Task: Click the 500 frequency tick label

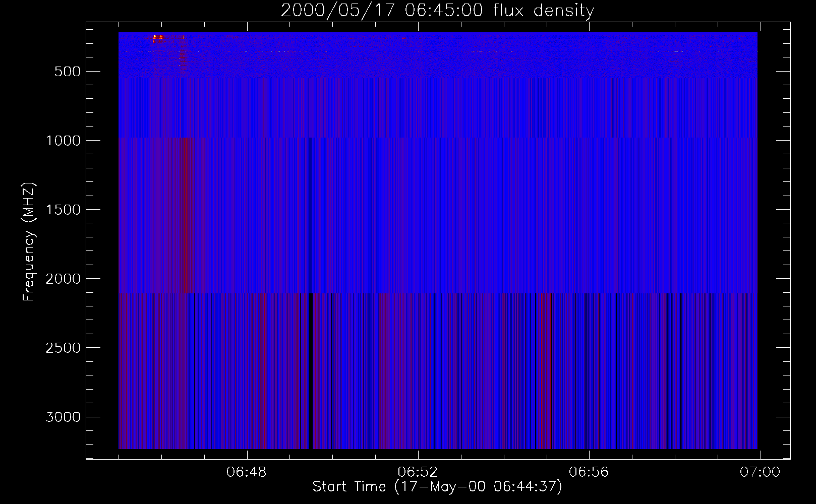Action: tap(67, 72)
